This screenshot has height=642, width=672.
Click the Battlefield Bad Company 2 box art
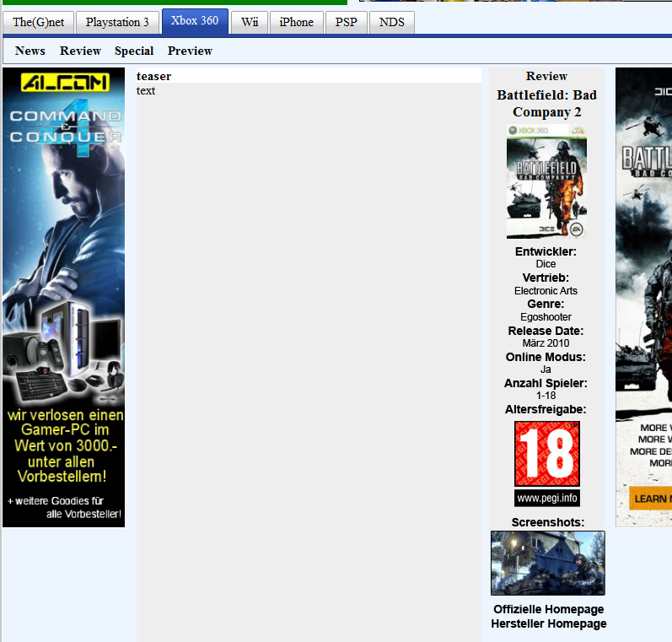coord(546,181)
